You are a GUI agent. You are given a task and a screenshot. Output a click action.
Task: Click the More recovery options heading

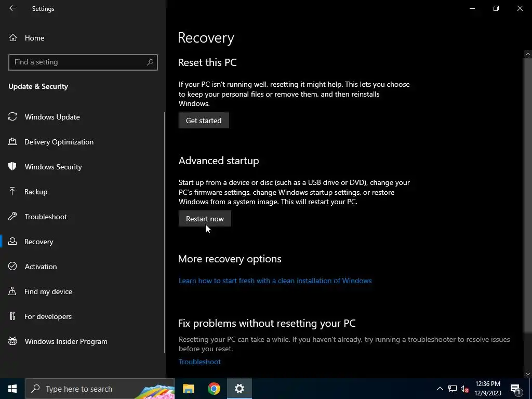pos(230,259)
